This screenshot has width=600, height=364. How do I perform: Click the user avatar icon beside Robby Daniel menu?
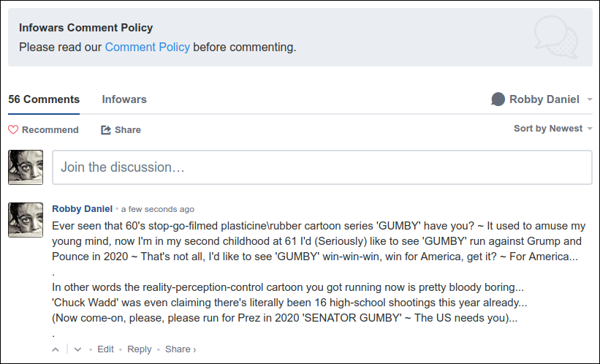click(498, 99)
